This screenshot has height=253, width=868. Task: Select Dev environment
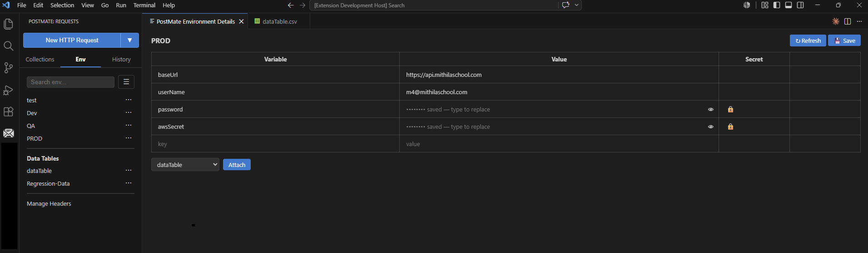pos(32,113)
